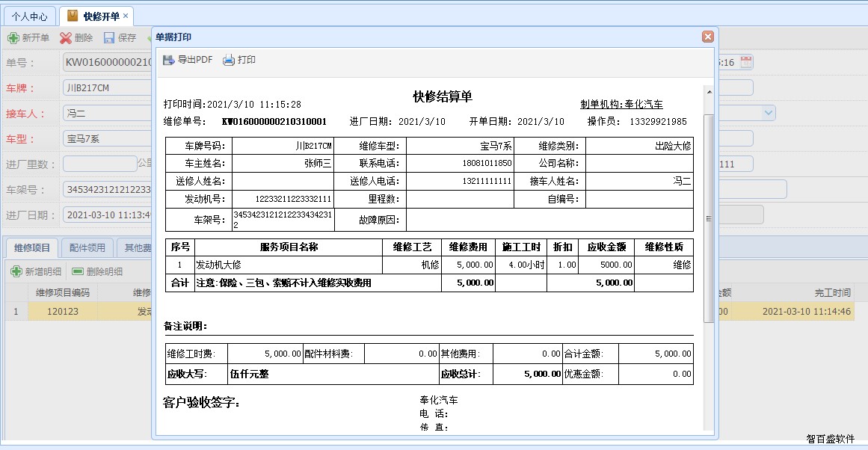Click the owner name 张师三
The image size is (868, 450).
coord(318,163)
